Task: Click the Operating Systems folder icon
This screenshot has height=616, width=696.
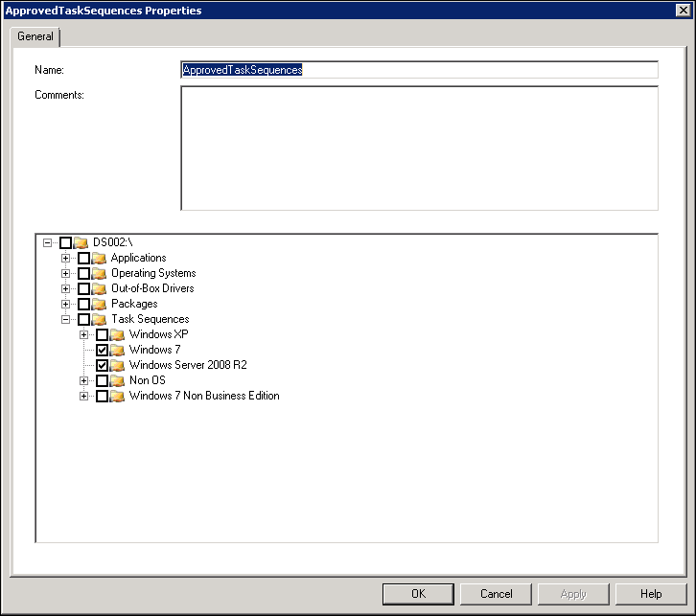Action: click(99, 274)
